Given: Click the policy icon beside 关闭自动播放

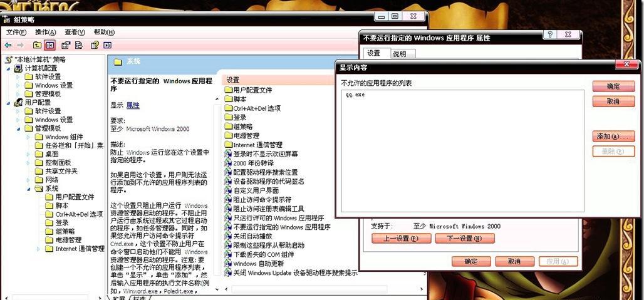Looking at the screenshot, I should [229, 236].
